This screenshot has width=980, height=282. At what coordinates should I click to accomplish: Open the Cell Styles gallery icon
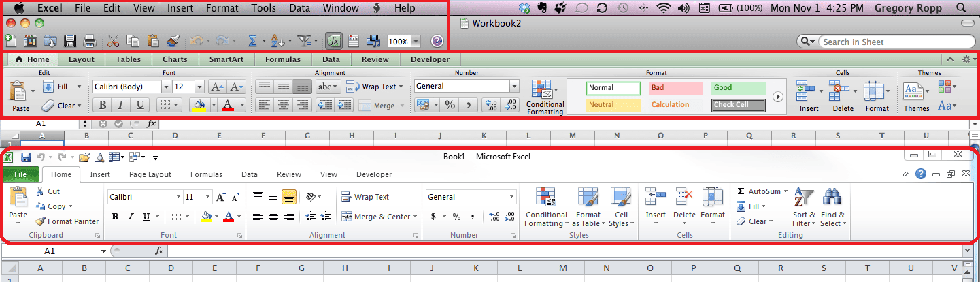coord(621,198)
